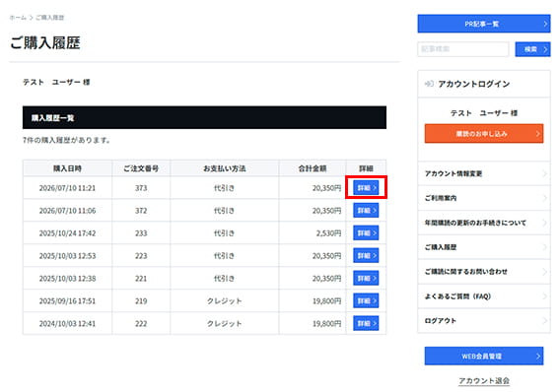Click chevron on ご利用案内 row
The image size is (559, 392).
point(544,198)
